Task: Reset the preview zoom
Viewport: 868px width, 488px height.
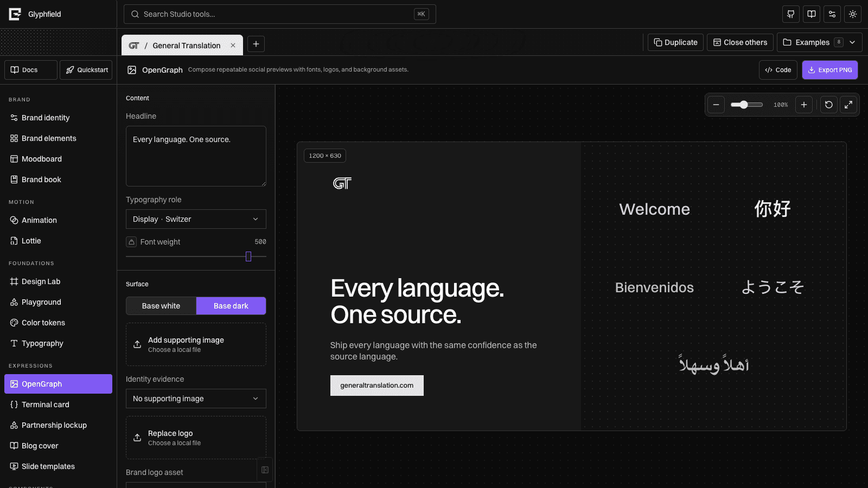Action: [x=829, y=105]
